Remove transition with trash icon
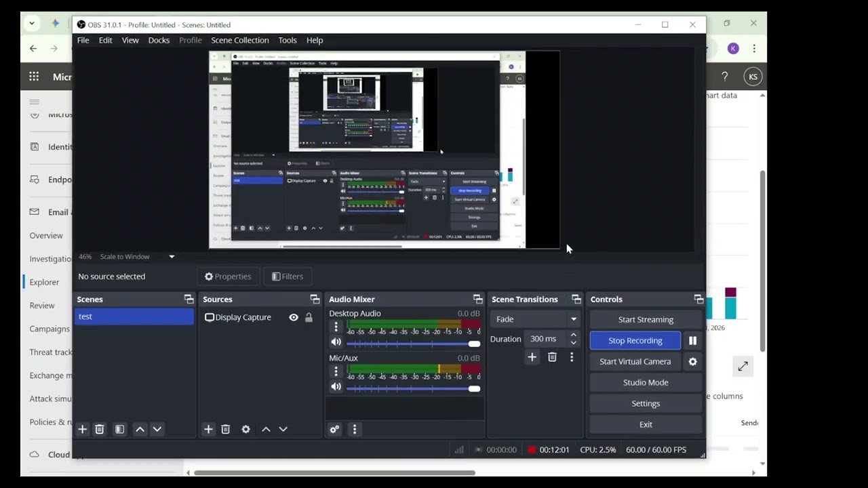 click(552, 357)
